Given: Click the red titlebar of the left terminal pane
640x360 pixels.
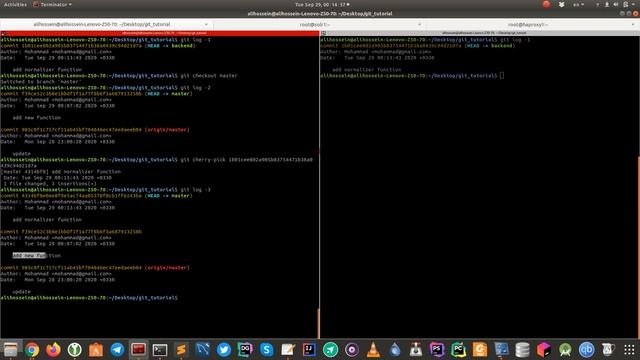Looking at the screenshot, I should pos(160,33).
